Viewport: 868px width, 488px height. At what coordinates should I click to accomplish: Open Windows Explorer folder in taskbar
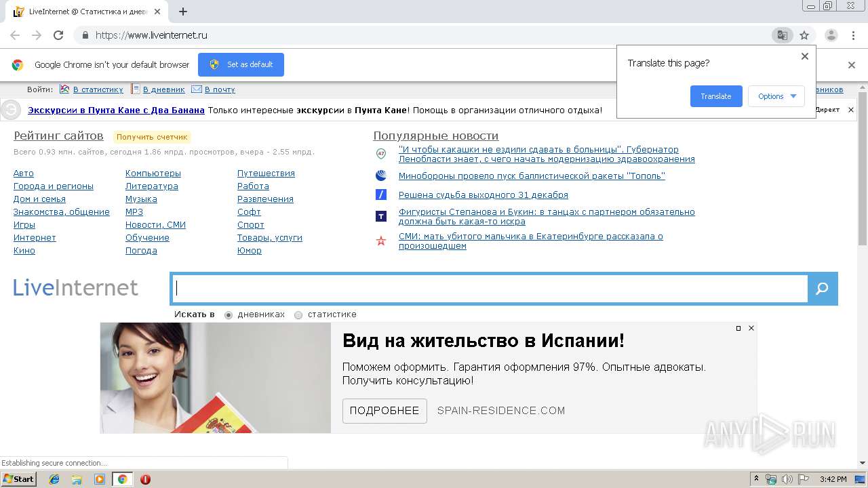pos(77,479)
